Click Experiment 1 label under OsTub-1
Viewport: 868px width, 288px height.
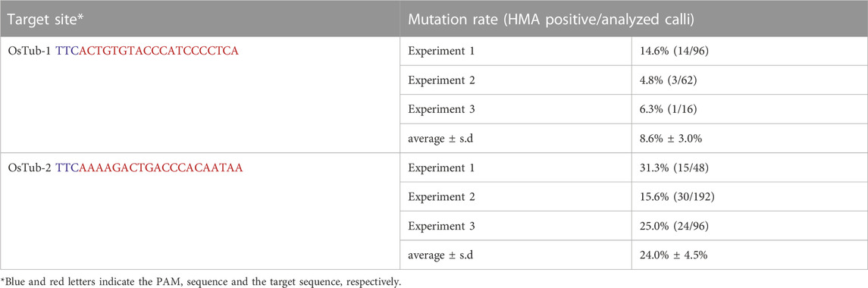441,51
